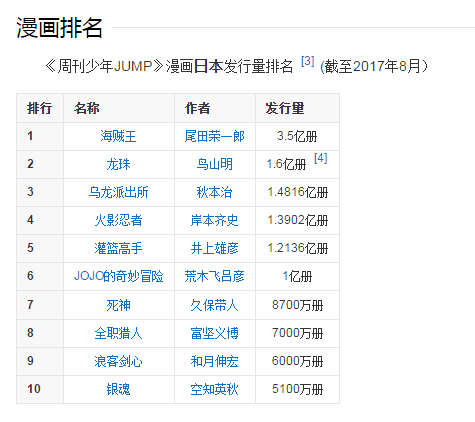Open the 浪客剑心 manga link
Image resolution: width=475 pixels, height=422 pixels.
pyautogui.click(x=118, y=361)
